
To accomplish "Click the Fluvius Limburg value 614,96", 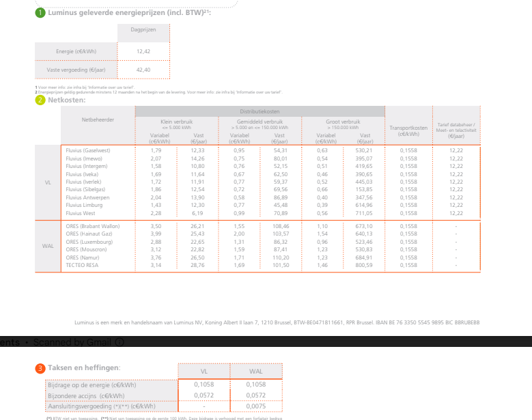I will (x=364, y=205).
